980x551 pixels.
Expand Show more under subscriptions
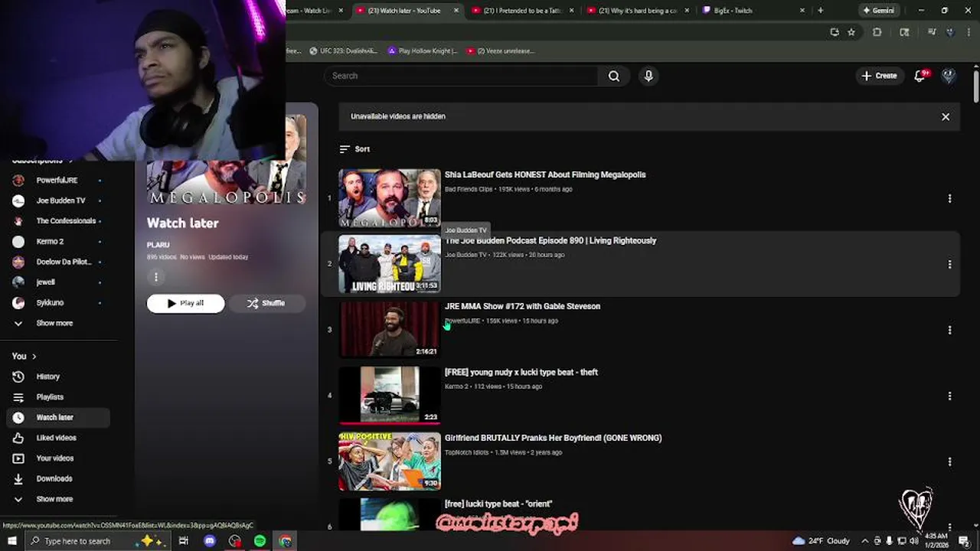coord(54,323)
